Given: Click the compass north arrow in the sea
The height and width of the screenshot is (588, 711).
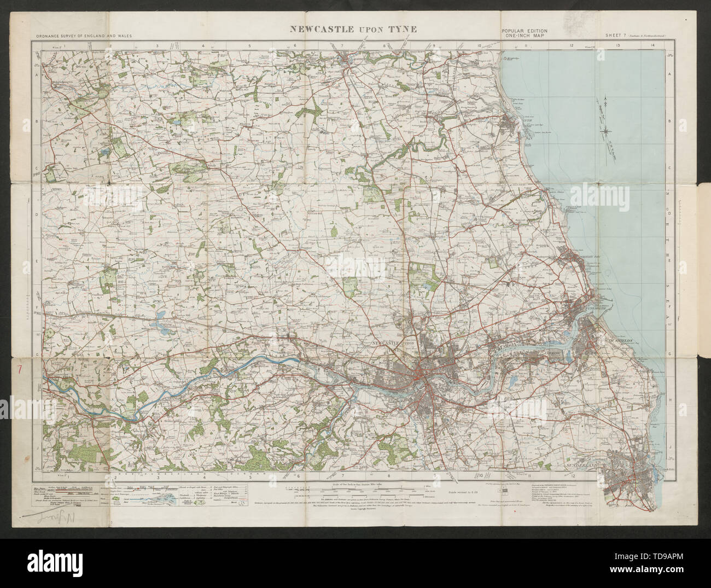Looking at the screenshot, I should (x=606, y=130).
